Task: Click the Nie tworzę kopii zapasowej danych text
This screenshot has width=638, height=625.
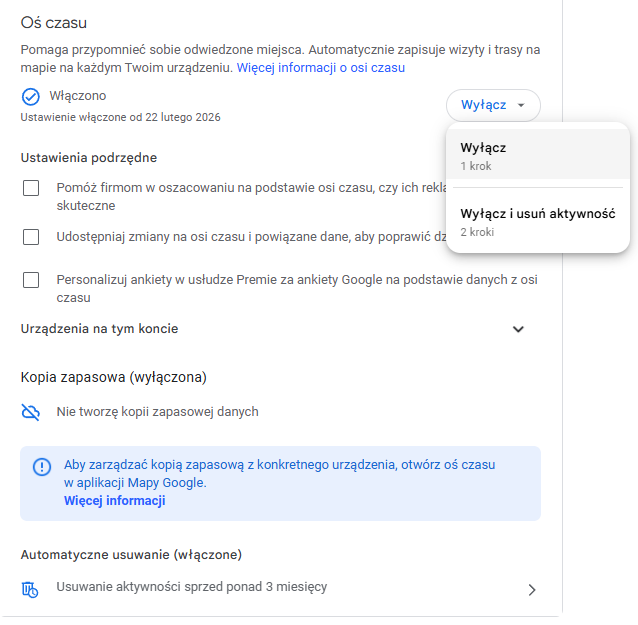Action: coord(157,411)
